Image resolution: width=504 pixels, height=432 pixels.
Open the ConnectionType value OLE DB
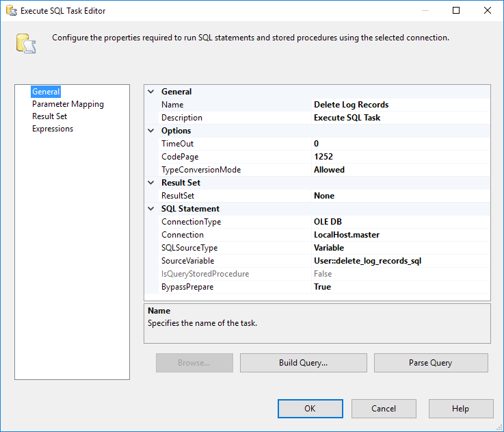pos(401,222)
